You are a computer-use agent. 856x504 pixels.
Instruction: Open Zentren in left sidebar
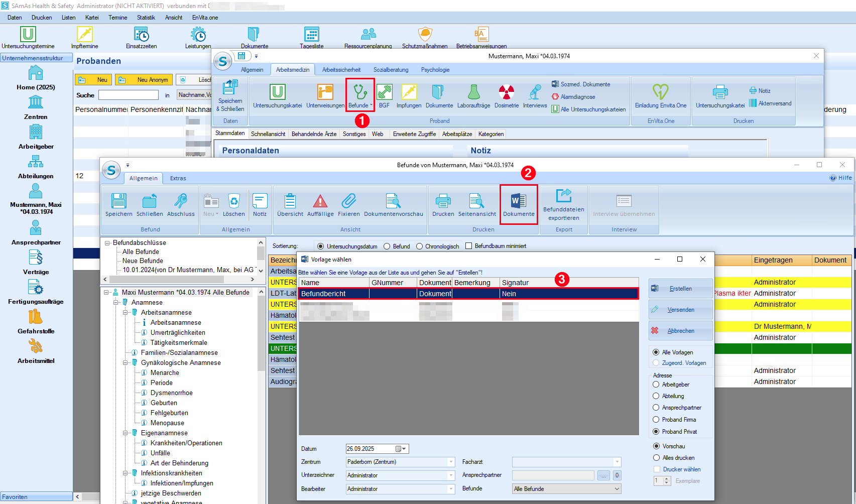(x=36, y=107)
